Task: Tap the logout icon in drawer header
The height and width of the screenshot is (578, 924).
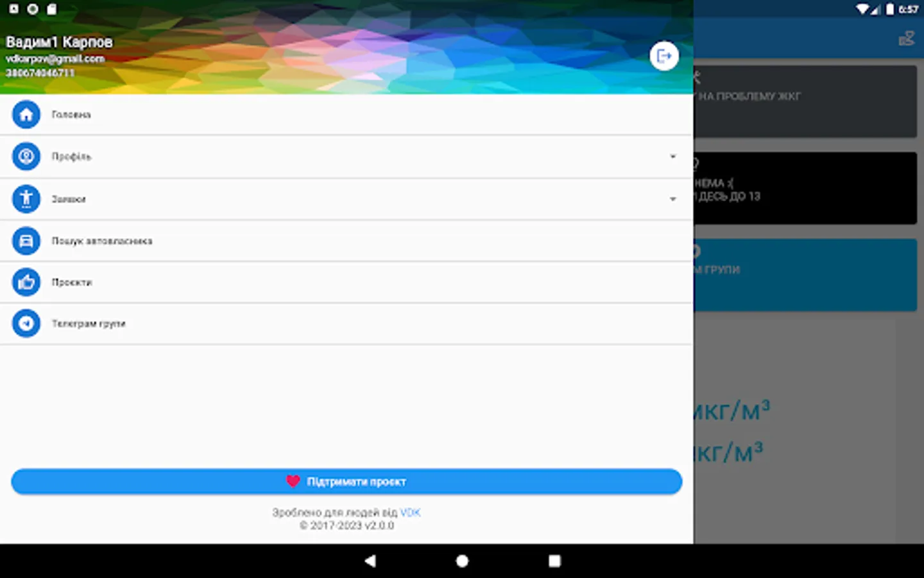Action: (664, 56)
